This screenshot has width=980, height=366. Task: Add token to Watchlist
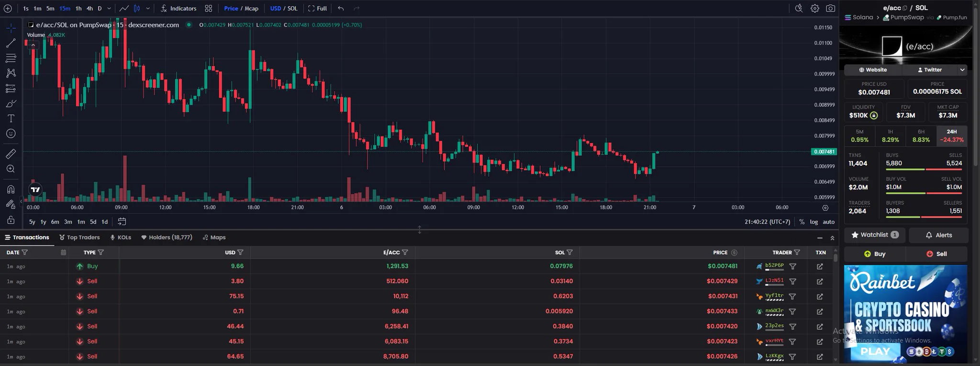pyautogui.click(x=875, y=235)
